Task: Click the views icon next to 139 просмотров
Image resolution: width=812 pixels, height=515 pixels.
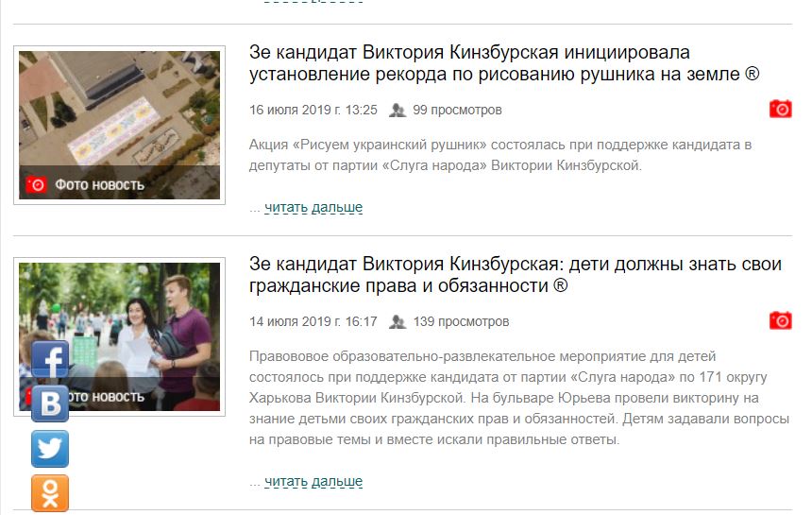Action: [398, 321]
